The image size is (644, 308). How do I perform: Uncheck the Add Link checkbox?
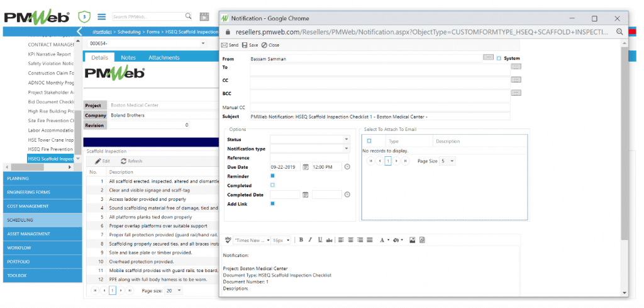(273, 203)
